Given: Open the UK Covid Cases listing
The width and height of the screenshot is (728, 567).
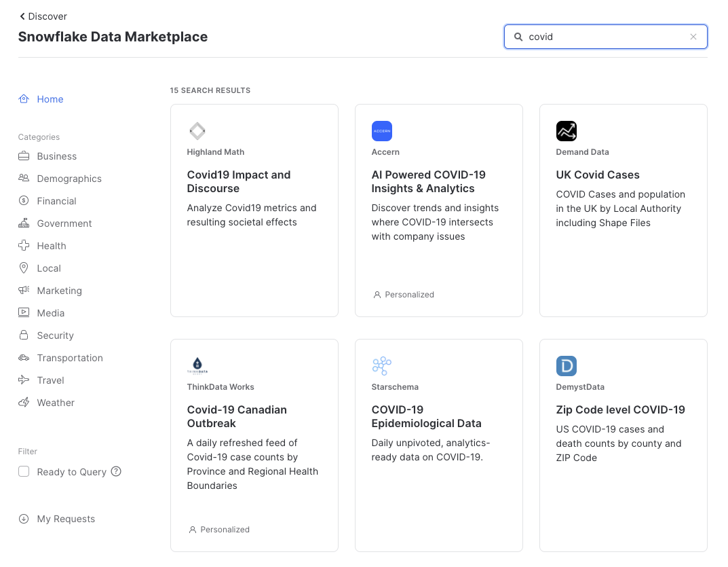Looking at the screenshot, I should click(x=598, y=175).
